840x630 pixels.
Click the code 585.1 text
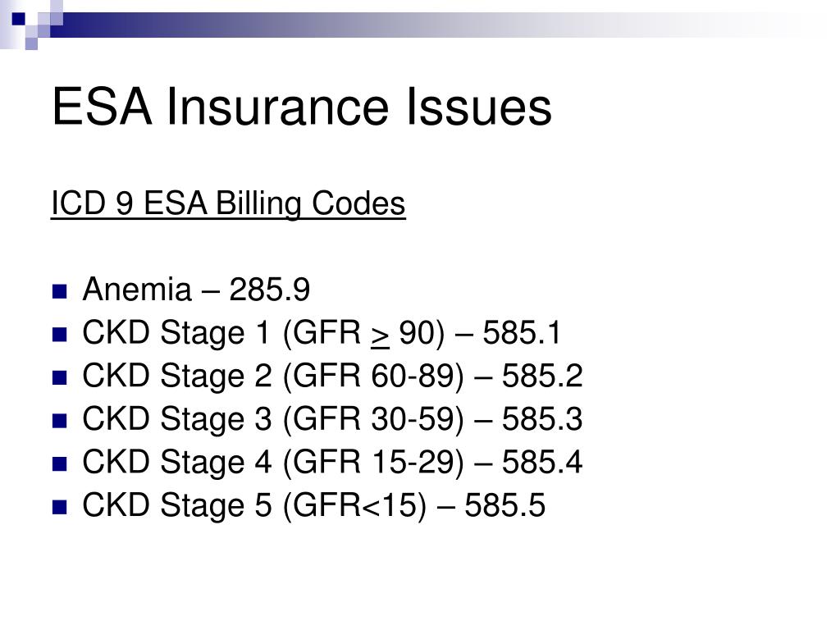click(522, 333)
